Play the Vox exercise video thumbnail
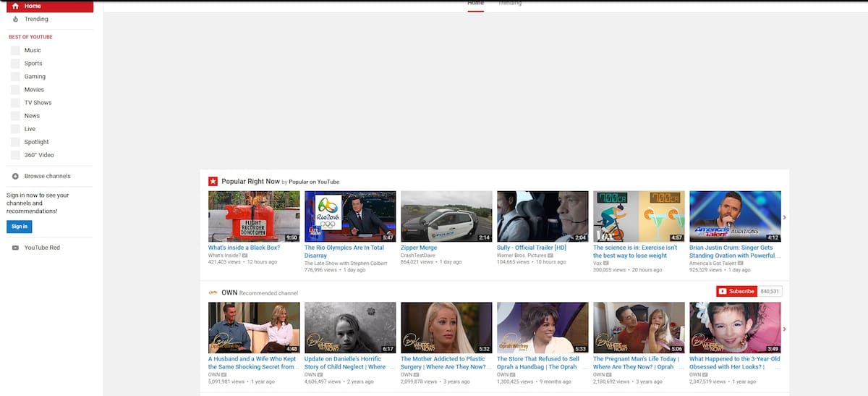Screen dimensions: 868x396 click(x=639, y=216)
